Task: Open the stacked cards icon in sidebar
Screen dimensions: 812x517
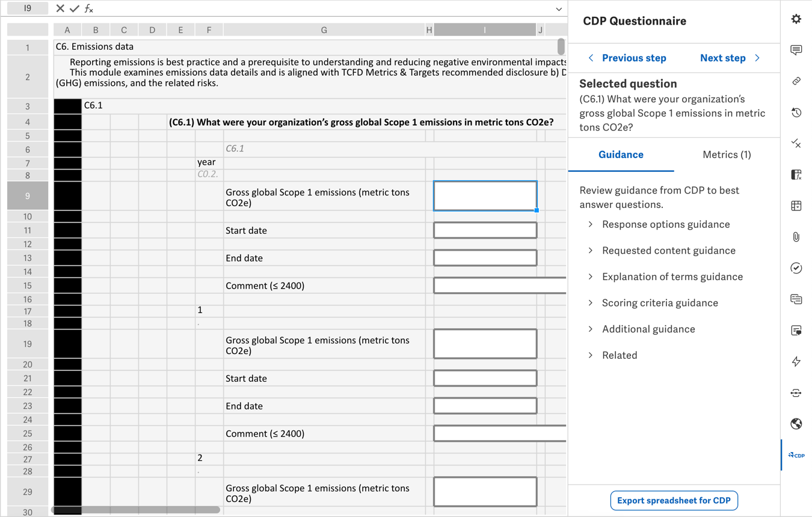Action: point(796,299)
